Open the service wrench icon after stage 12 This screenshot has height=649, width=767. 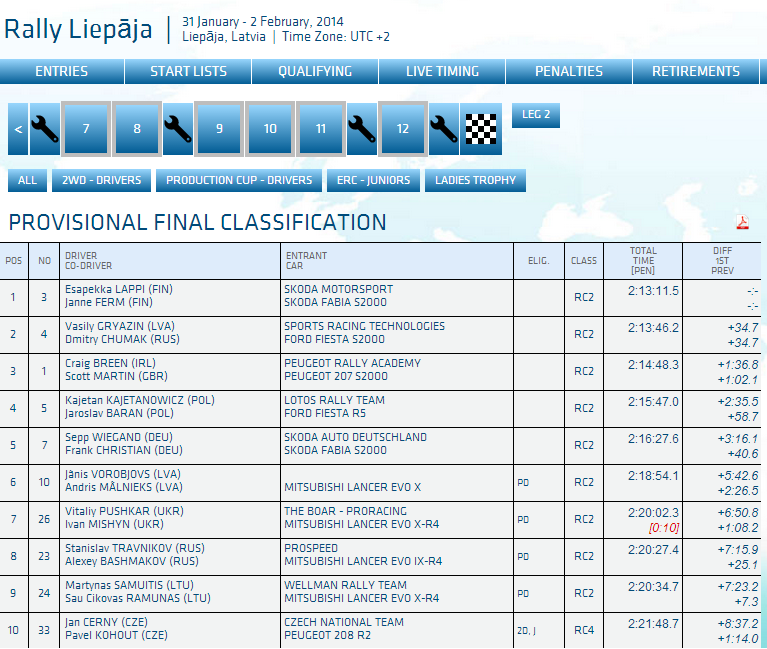coord(444,129)
